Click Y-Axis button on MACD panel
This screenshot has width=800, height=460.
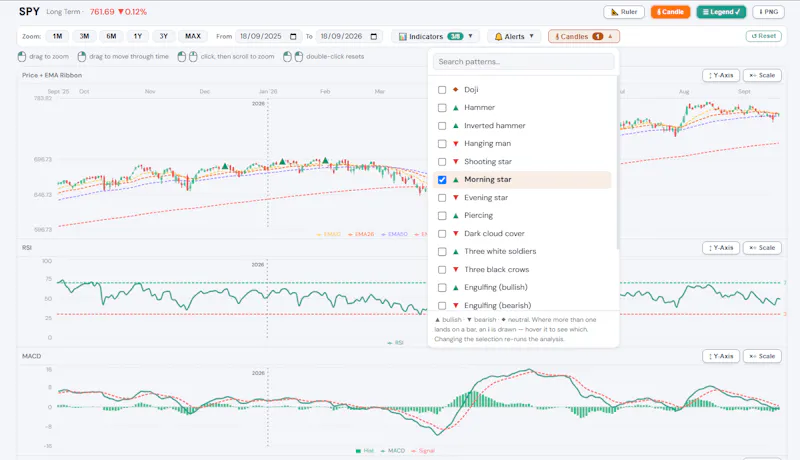[x=720, y=356]
